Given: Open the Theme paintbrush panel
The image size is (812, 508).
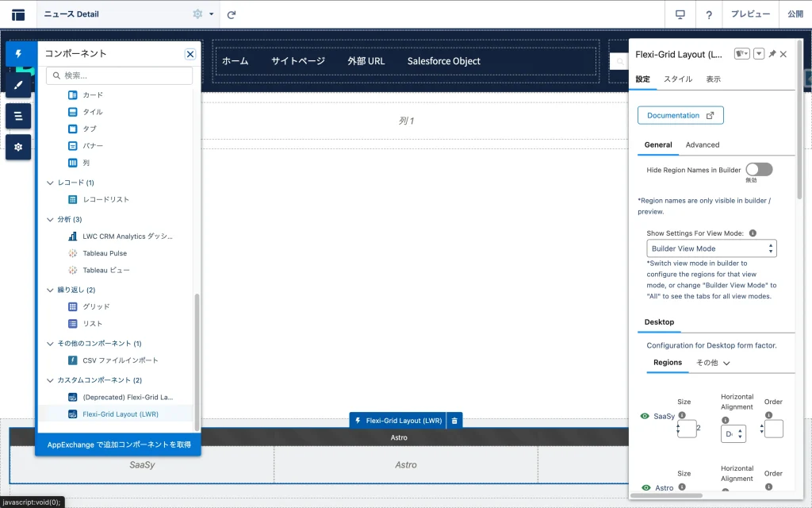Looking at the screenshot, I should click(18, 85).
